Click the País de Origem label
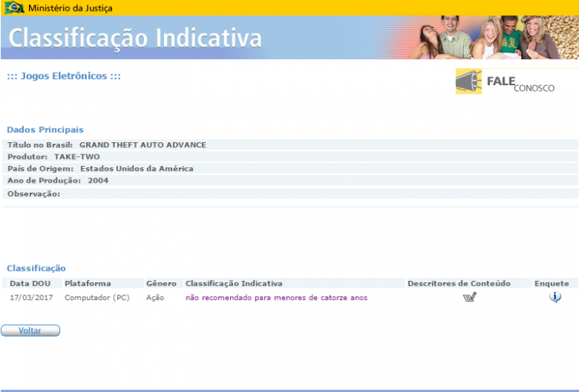The image size is (579, 392). [x=40, y=168]
